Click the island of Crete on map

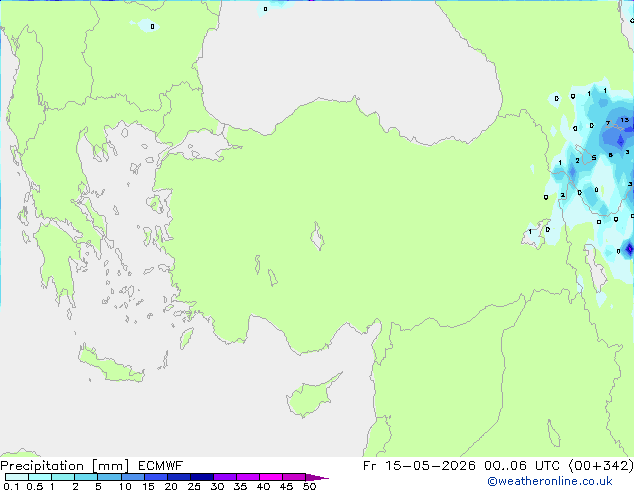(111, 366)
